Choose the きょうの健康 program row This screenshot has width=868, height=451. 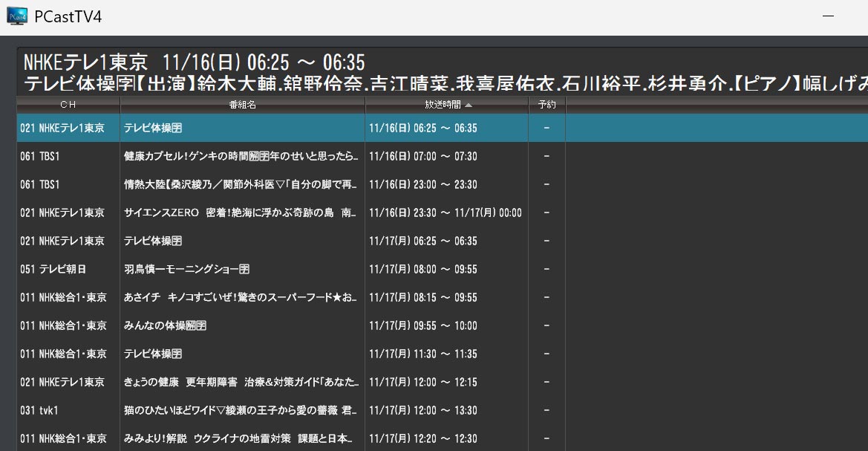(x=241, y=383)
